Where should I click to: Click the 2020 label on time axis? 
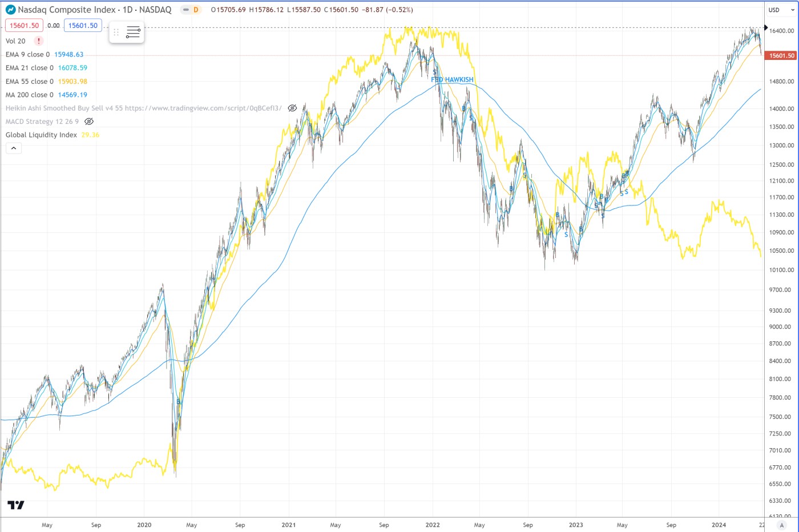[x=144, y=525]
